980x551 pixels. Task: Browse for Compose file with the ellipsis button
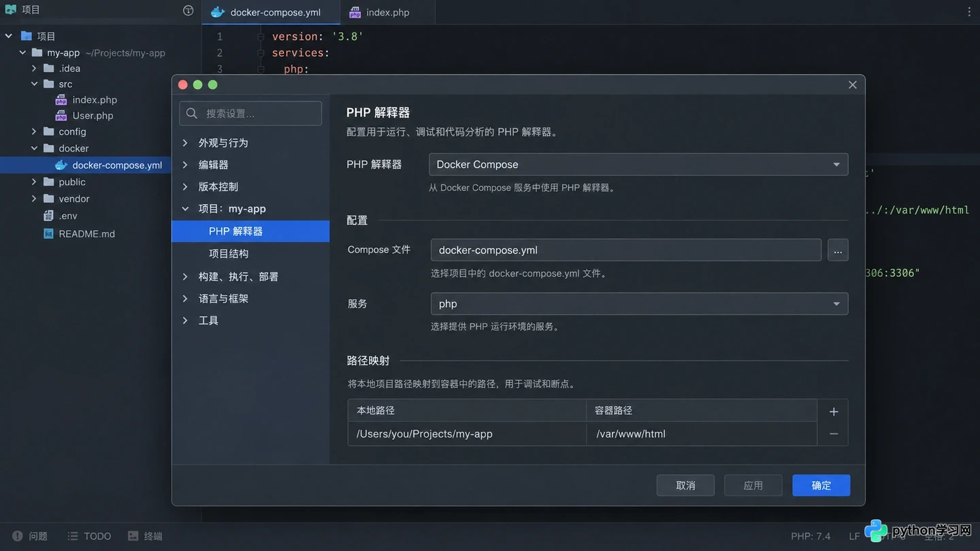838,250
